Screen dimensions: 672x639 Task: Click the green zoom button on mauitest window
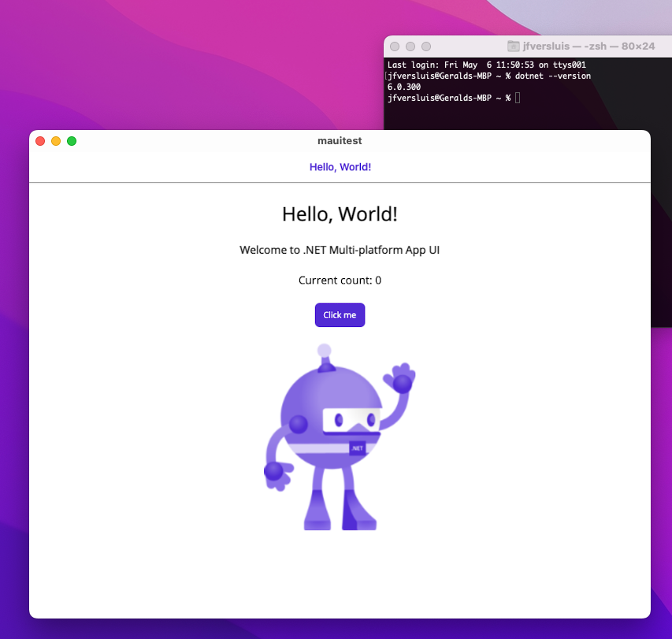[72, 141]
